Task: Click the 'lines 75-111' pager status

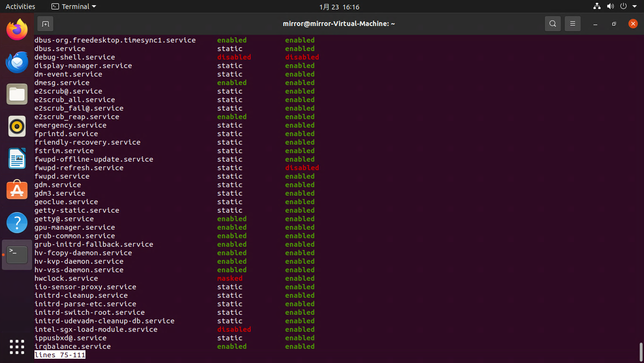Action: (60, 355)
